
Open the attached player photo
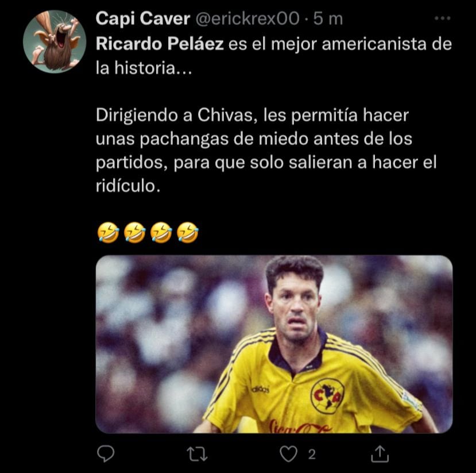click(x=274, y=344)
